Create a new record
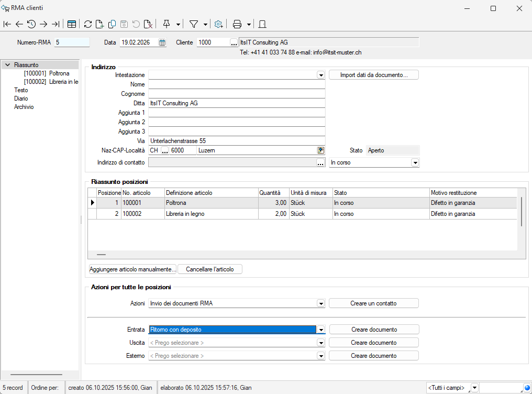Screen dimensions: 532x394 pyautogui.click(x=99, y=24)
